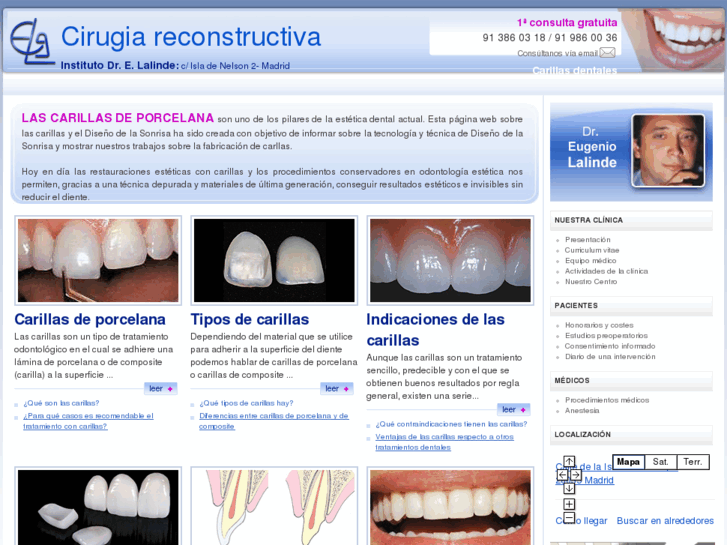Open the tooth cross-section diagram thumbnail
This screenshot has width=727, height=545.
[274, 506]
